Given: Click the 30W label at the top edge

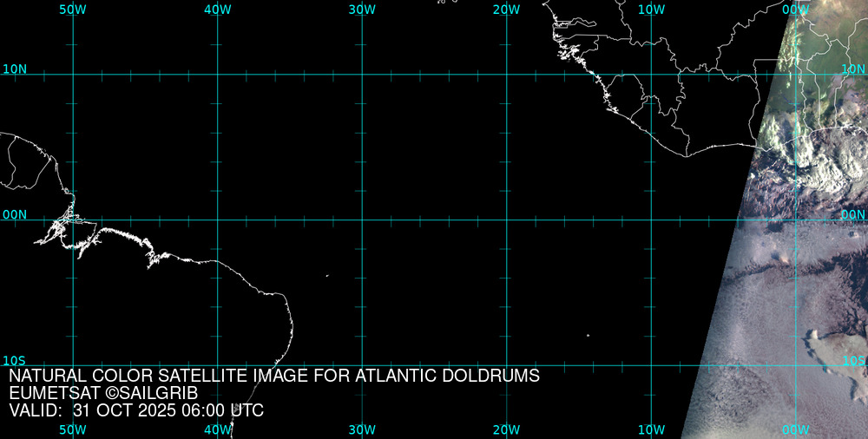Looking at the screenshot, I should pos(362,9).
